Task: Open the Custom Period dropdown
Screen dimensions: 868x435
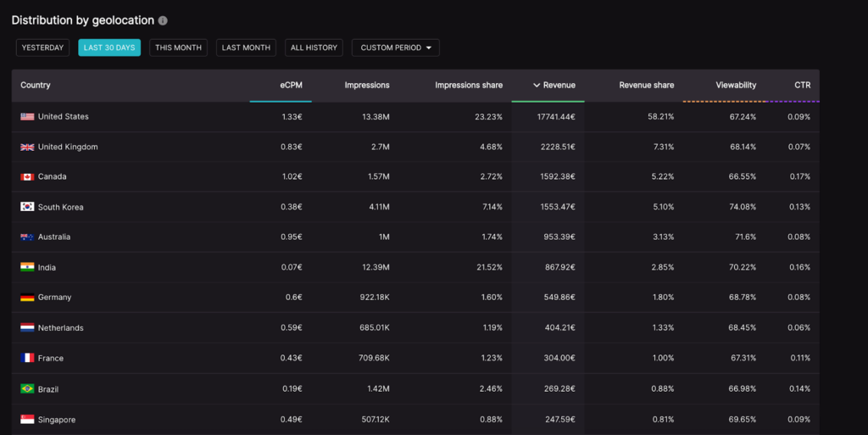Action: coord(395,47)
